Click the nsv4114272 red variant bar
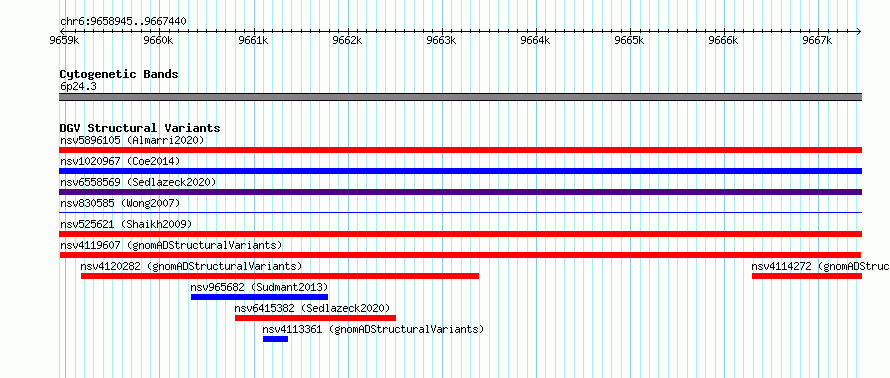 [x=807, y=276]
